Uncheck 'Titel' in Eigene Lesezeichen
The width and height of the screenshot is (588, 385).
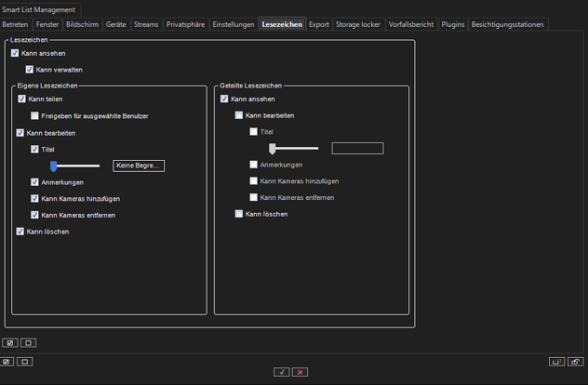pos(34,149)
